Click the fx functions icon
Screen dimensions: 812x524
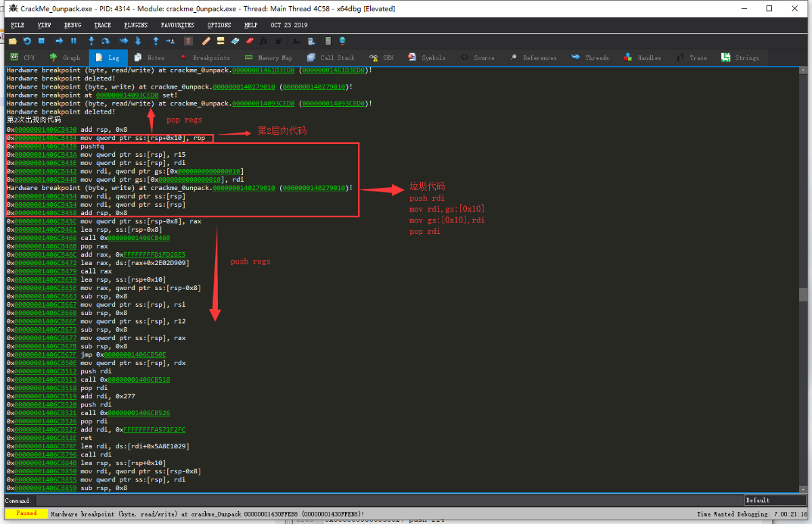264,41
